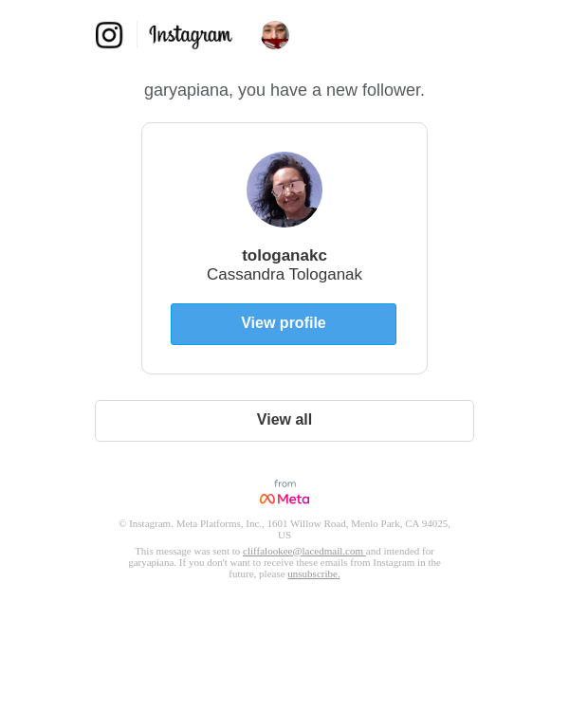Open the View all button
Viewport: 569px width, 728px height.
[284, 421]
